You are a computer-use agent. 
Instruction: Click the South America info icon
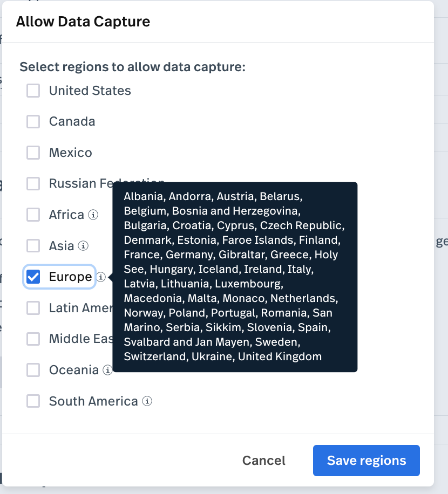click(147, 401)
